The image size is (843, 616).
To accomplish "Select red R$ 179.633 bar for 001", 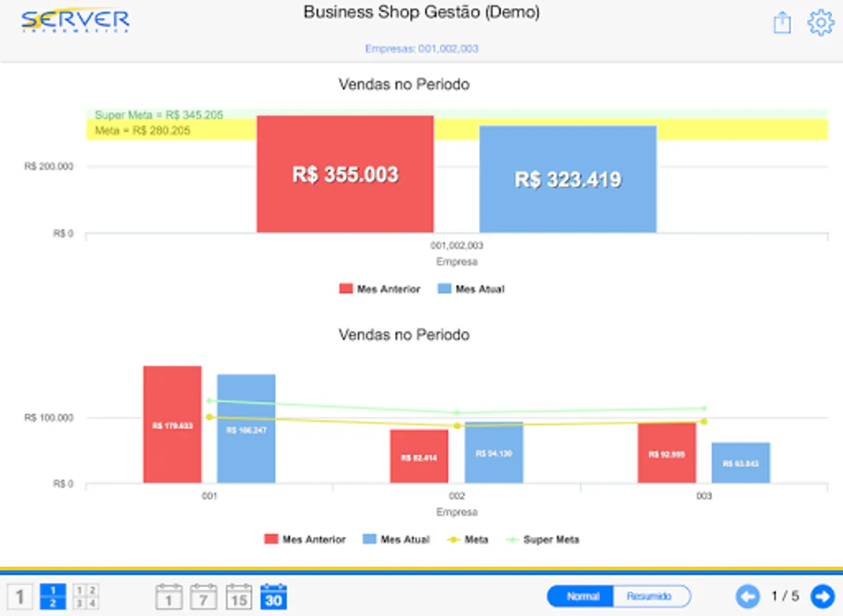I will (172, 424).
